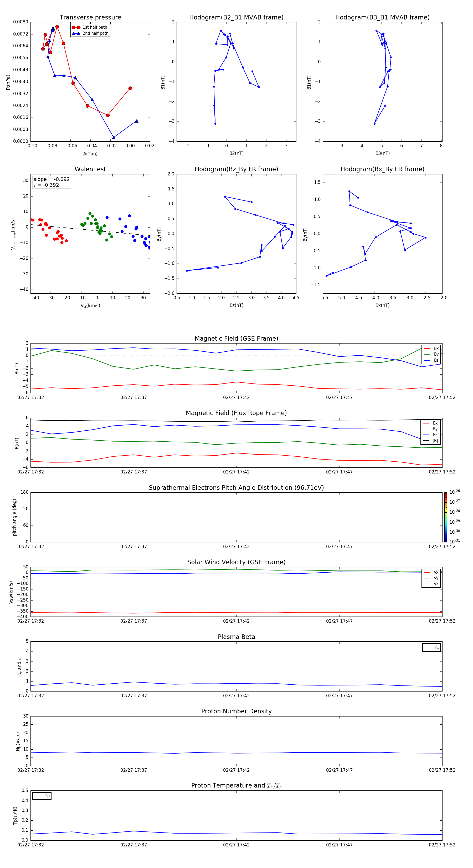Select the '2nd half path' legend entry

90,33
